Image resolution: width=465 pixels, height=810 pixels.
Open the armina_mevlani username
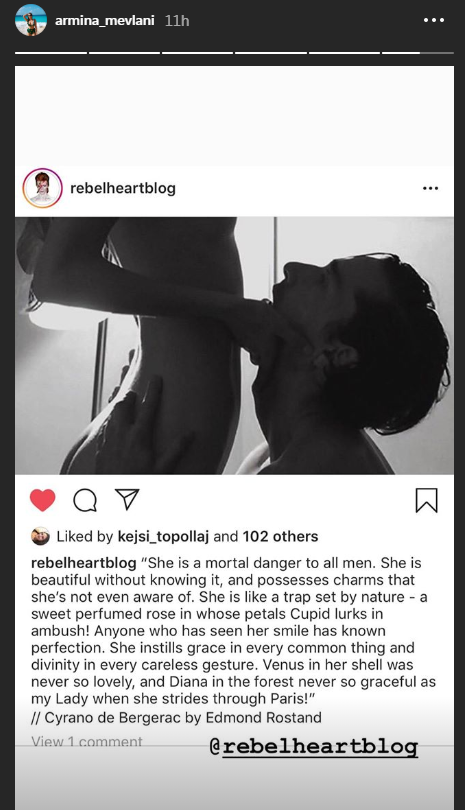pyautogui.click(x=104, y=21)
